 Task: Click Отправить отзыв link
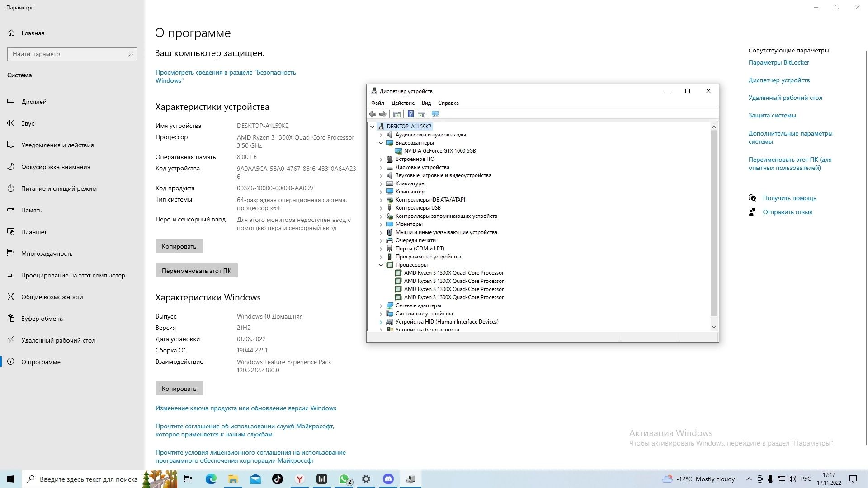coord(788,212)
